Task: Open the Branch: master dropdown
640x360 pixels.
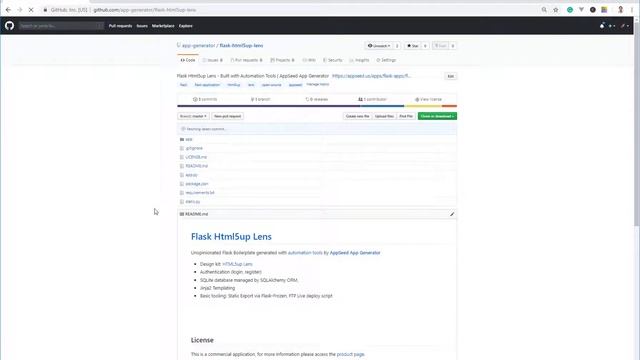Action: [x=193, y=116]
